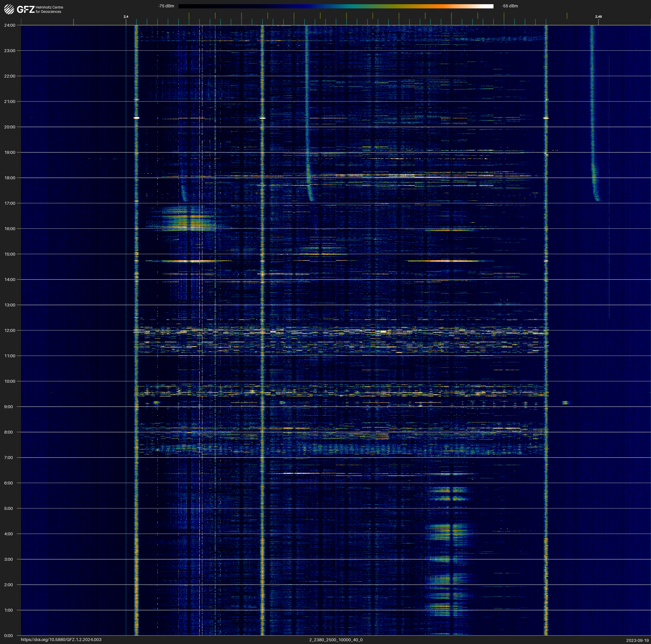Click the 24:00 time axis label

coord(10,25)
